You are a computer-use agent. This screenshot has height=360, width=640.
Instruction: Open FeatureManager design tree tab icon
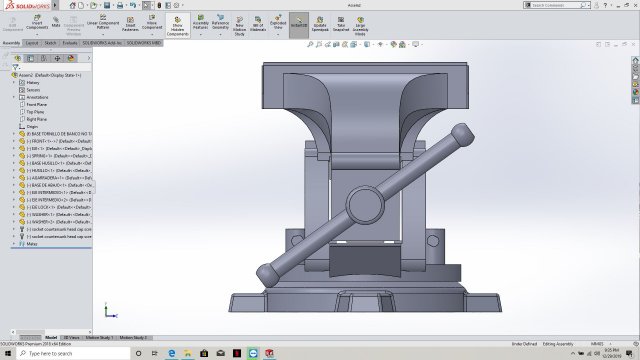pos(18,58)
